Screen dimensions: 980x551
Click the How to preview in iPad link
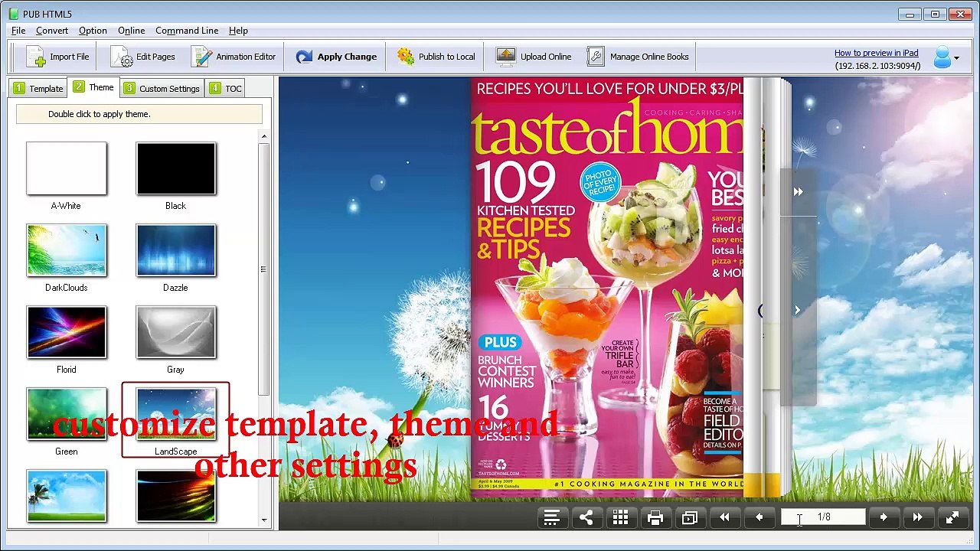click(x=876, y=53)
